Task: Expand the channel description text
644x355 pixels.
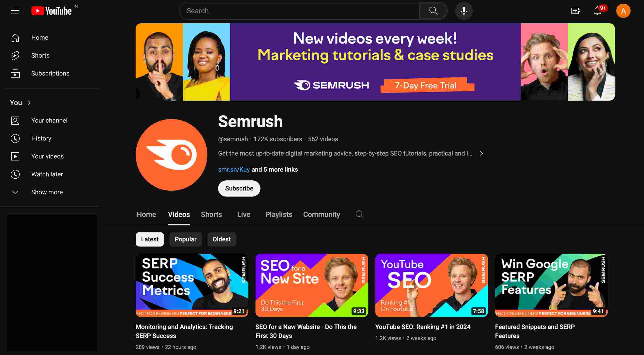Action: pyautogui.click(x=481, y=154)
